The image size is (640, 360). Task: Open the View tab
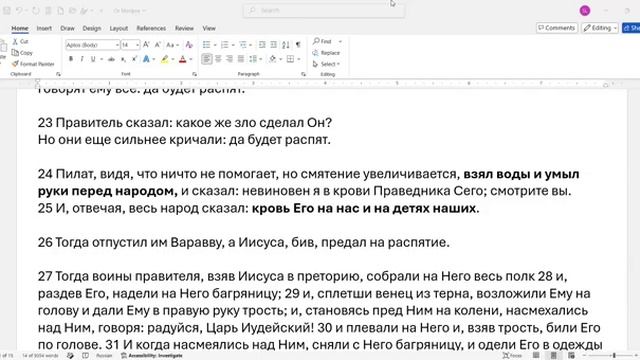click(x=209, y=28)
